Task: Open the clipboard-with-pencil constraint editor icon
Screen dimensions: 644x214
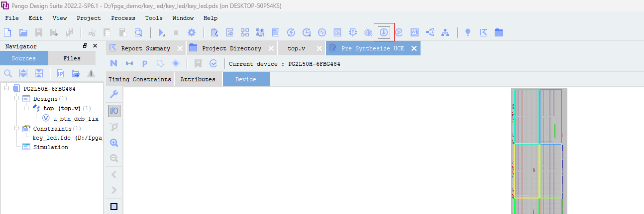Action: point(215,32)
